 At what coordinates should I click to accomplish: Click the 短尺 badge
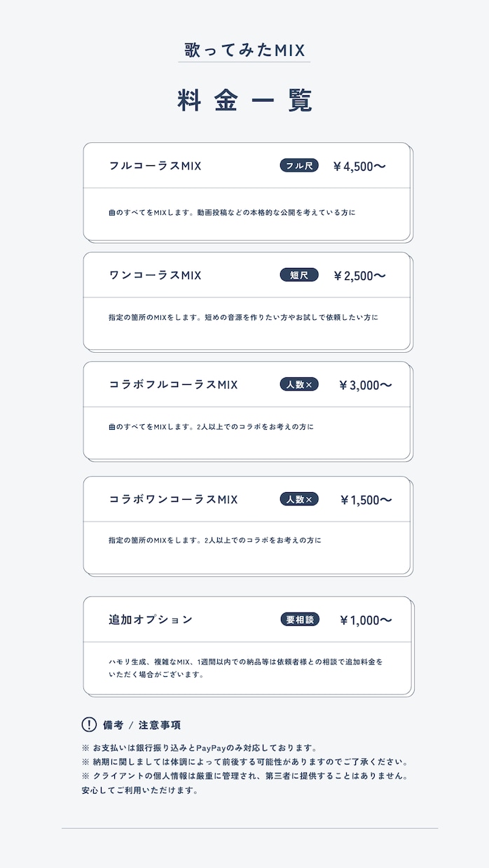tap(299, 275)
